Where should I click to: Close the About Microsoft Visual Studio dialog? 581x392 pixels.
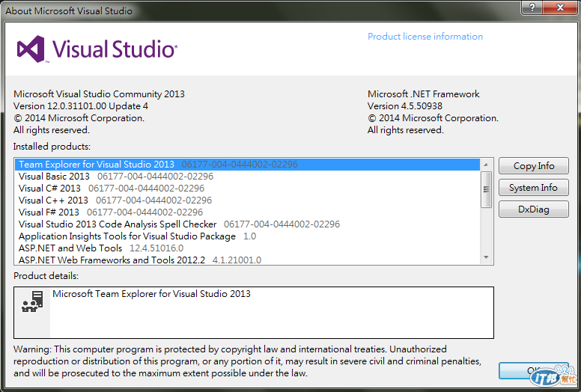(x=560, y=7)
